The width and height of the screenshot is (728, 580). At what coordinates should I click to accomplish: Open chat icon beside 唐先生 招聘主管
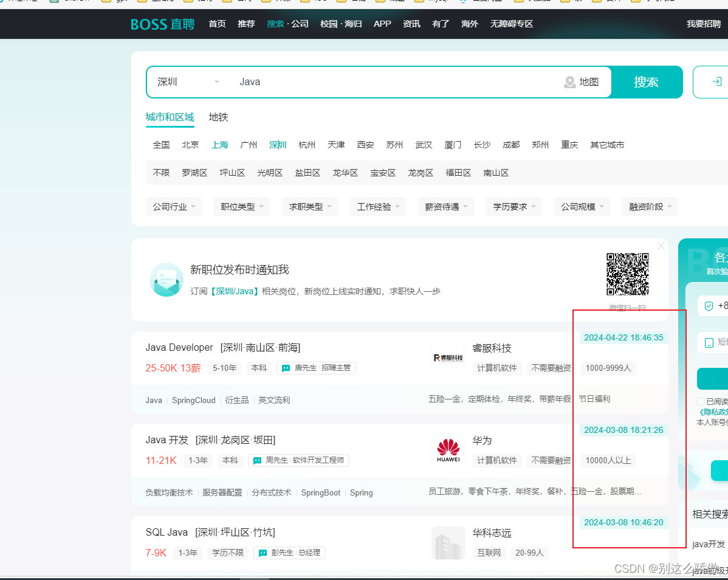(285, 368)
